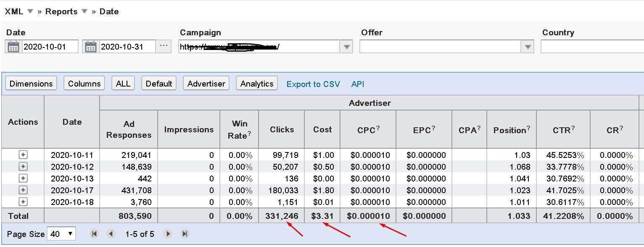Screen dimensions: 644x247
Task: Expand the row for 2020-10-13
Action: (x=22, y=179)
